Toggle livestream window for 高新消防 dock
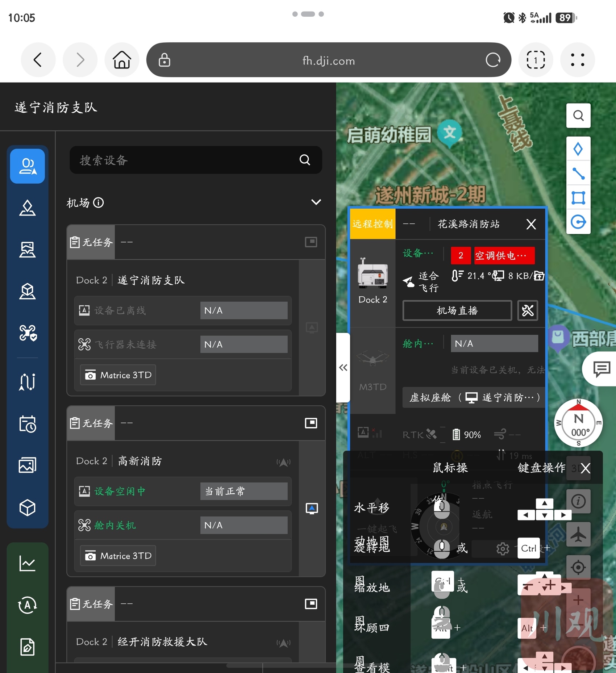 coord(311,423)
